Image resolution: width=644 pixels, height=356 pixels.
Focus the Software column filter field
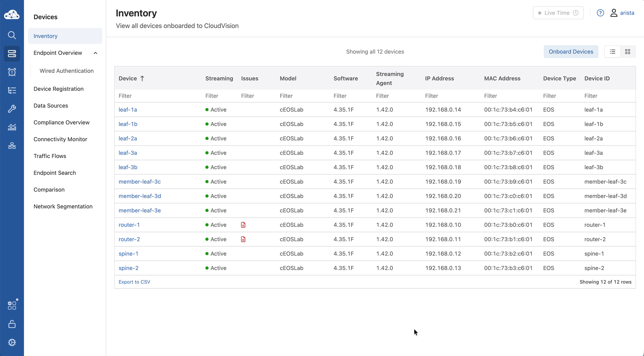[x=351, y=96]
